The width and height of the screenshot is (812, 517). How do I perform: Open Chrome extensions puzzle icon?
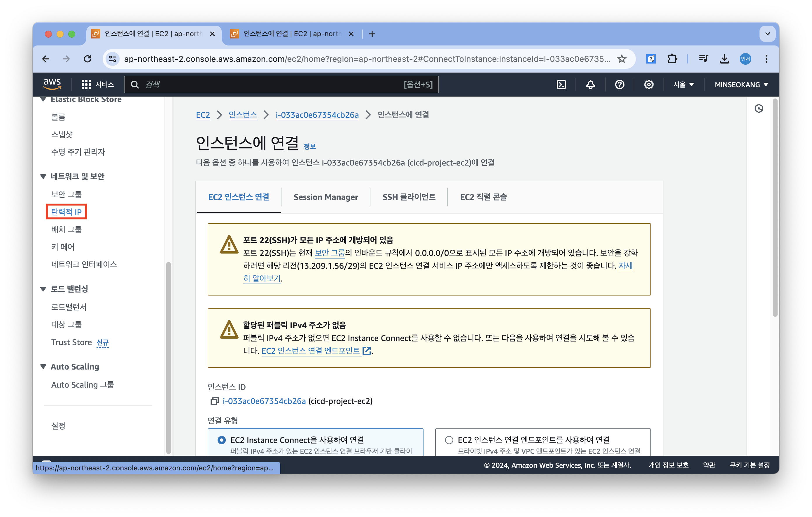coord(672,59)
